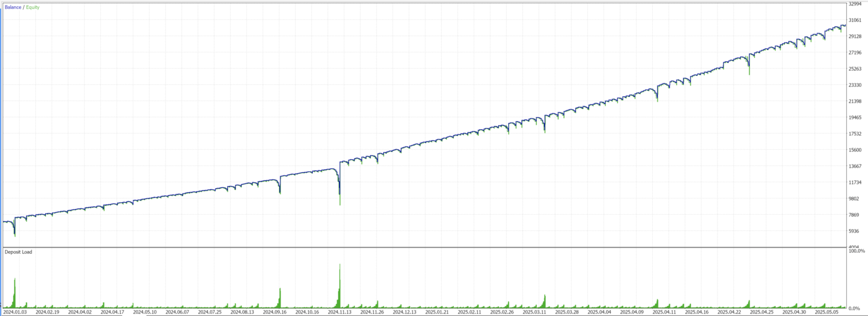868x316 pixels.
Task: Click the Equity legend label
Action: (33, 7)
